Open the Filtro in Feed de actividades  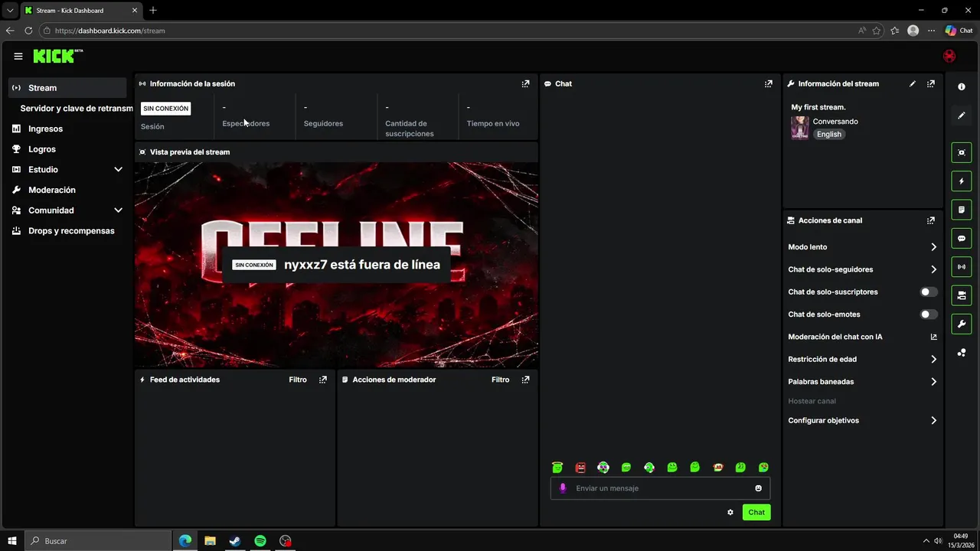pos(298,380)
